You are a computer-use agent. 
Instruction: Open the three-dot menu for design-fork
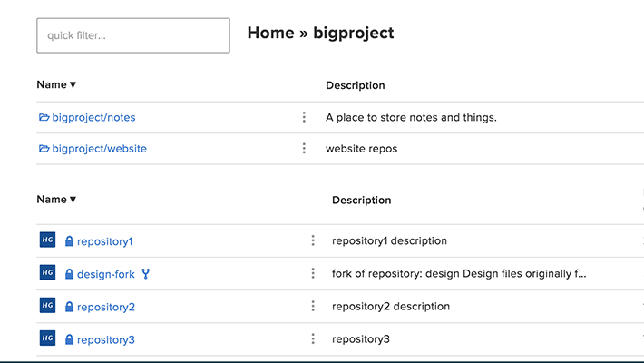tap(313, 273)
